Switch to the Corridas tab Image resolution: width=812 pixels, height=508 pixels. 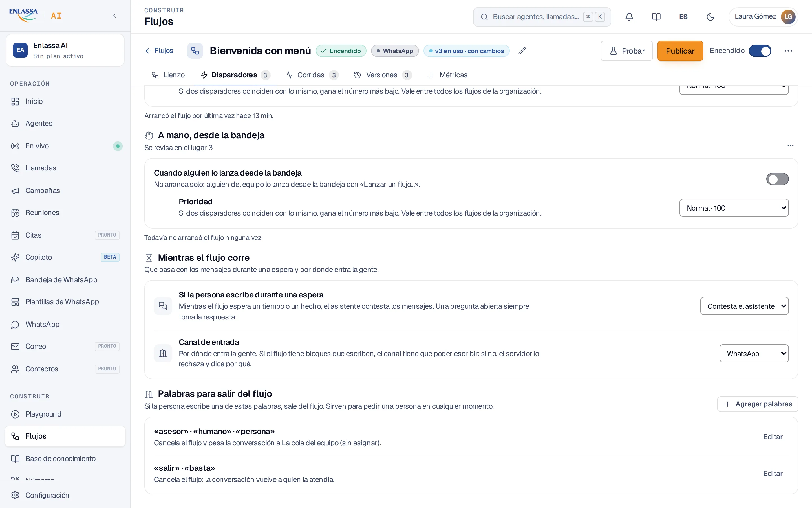pyautogui.click(x=312, y=75)
